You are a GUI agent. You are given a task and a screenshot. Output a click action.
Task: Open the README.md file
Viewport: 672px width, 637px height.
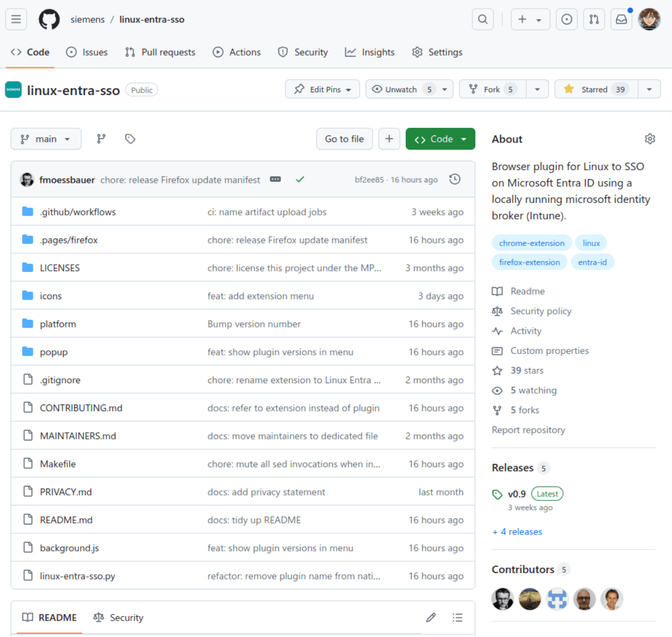tap(66, 520)
